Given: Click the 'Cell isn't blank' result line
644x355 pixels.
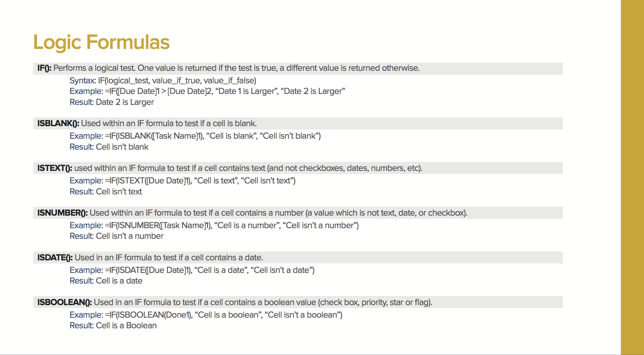Looking at the screenshot, I should 109,147.
